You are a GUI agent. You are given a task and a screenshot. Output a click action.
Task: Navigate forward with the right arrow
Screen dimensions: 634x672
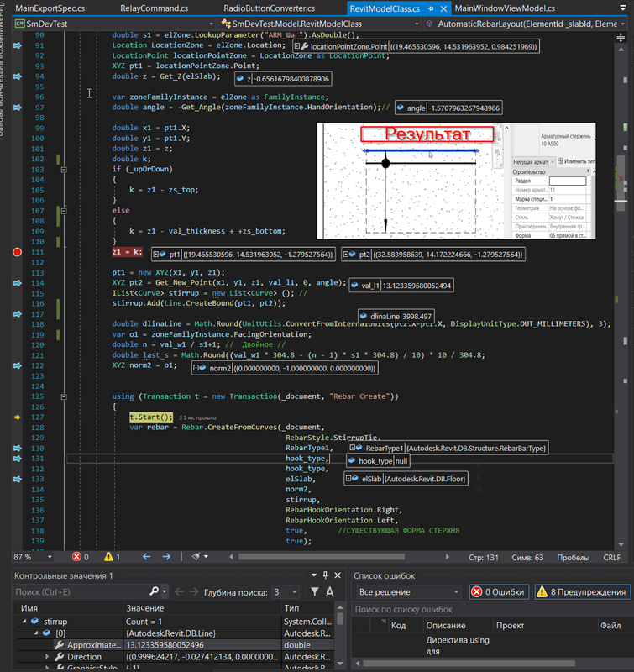point(166,557)
